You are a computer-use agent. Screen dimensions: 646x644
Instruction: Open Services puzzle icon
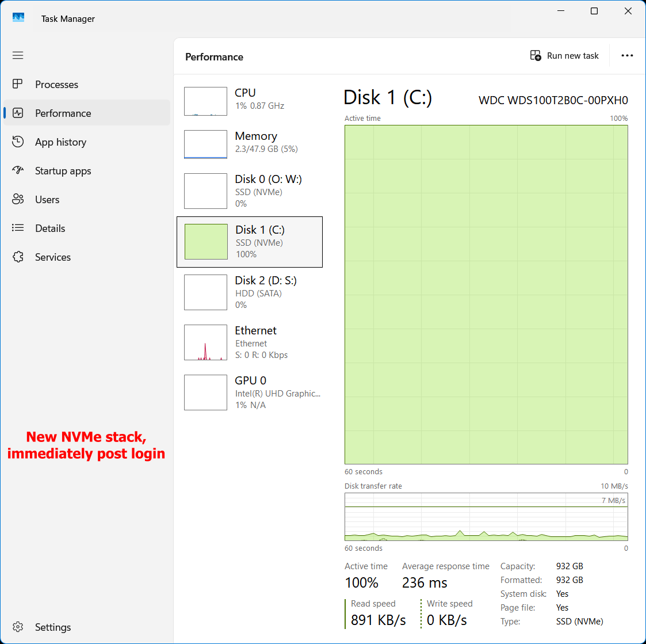click(18, 257)
